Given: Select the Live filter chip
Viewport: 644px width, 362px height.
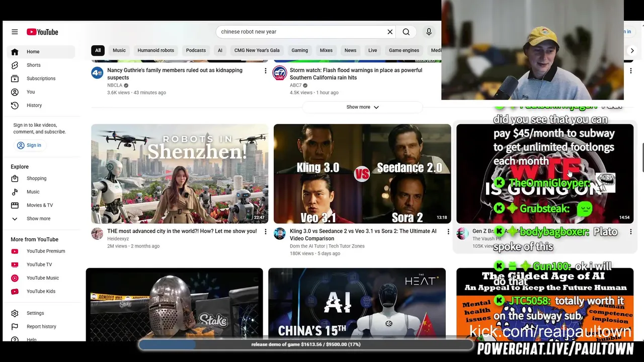Looking at the screenshot, I should [372, 50].
